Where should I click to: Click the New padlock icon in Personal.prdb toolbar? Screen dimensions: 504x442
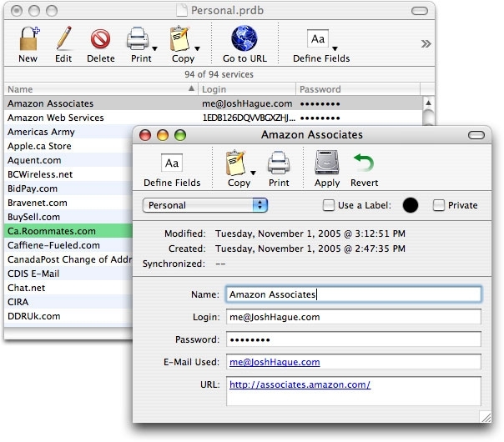click(x=29, y=39)
